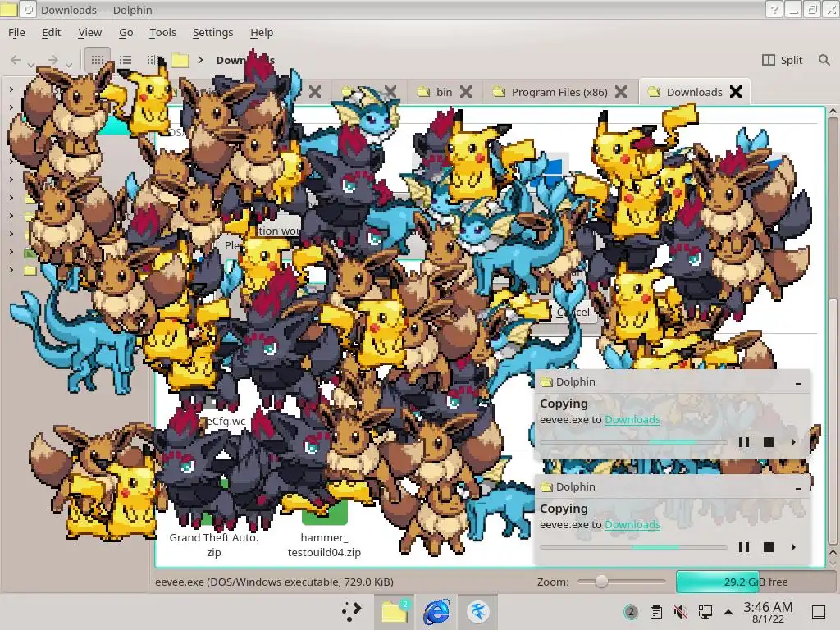Show hidden system tray icons arrow
This screenshot has height=630, width=840.
pos(728,612)
